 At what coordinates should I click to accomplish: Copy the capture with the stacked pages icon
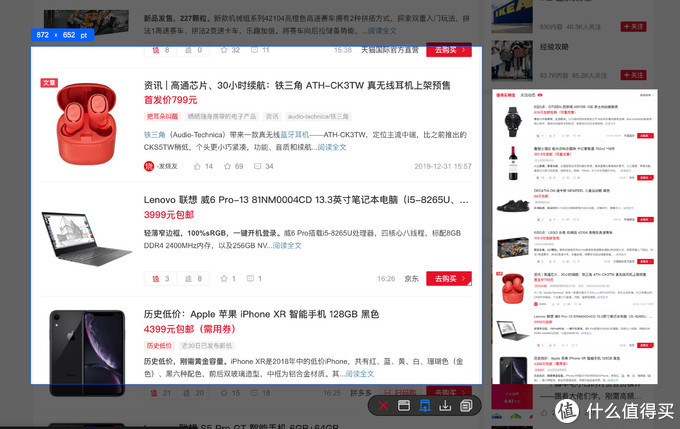(466, 406)
